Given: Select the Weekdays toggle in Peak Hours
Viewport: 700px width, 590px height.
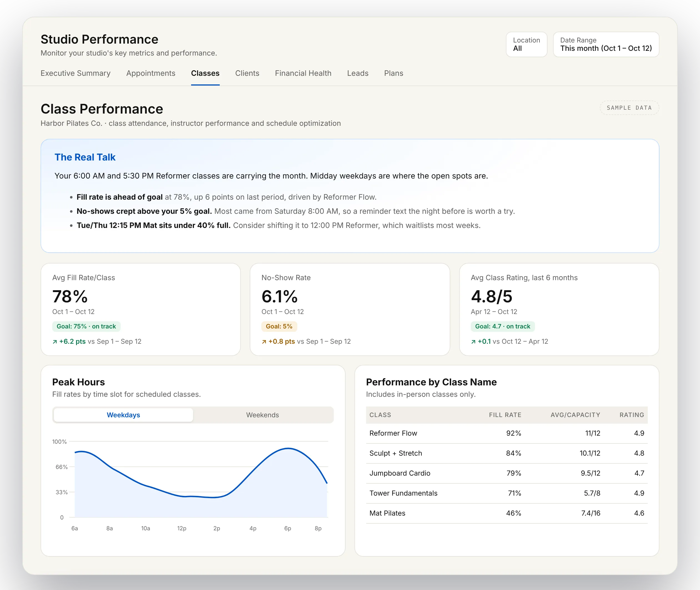Looking at the screenshot, I should tap(123, 415).
